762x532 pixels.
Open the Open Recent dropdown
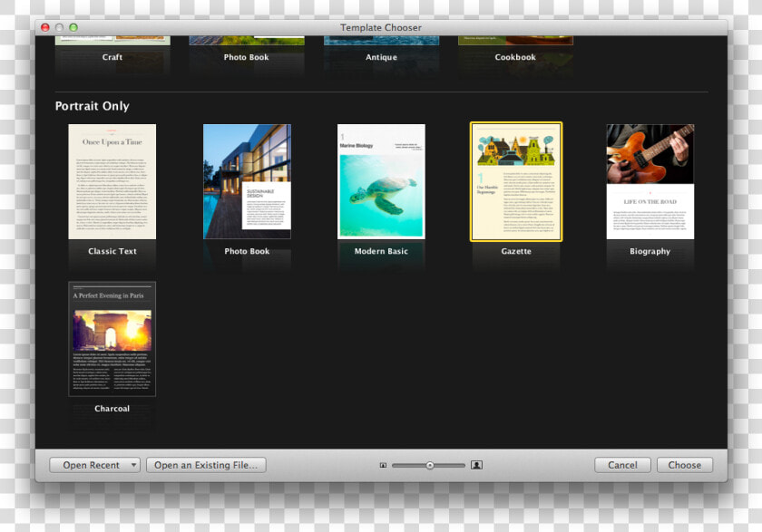[x=94, y=465]
